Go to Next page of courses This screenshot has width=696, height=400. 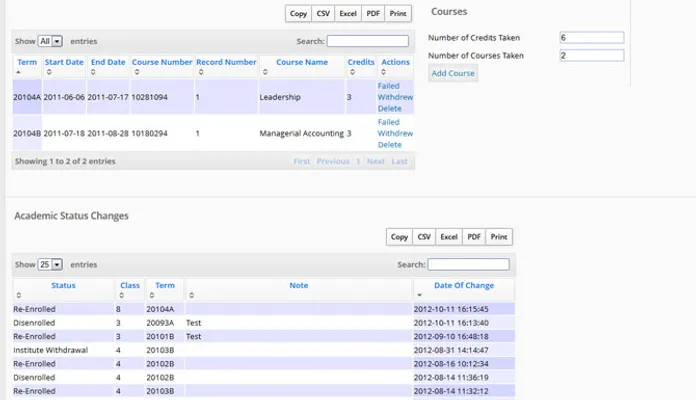click(x=375, y=161)
